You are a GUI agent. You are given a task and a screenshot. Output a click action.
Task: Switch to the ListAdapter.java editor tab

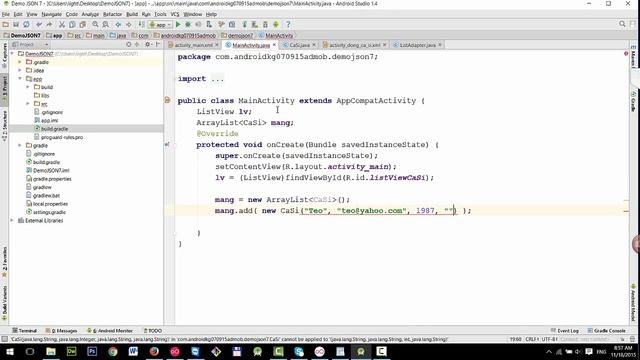(417, 45)
